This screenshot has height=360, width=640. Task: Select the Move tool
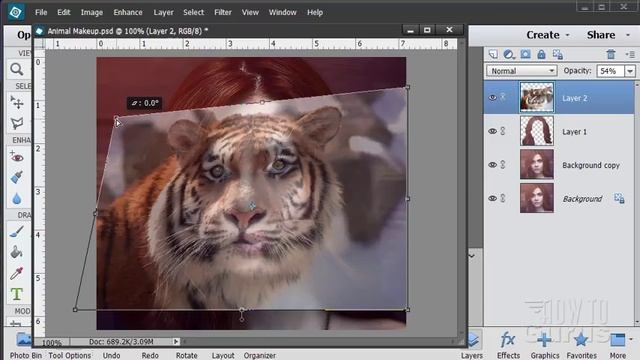coord(17,102)
